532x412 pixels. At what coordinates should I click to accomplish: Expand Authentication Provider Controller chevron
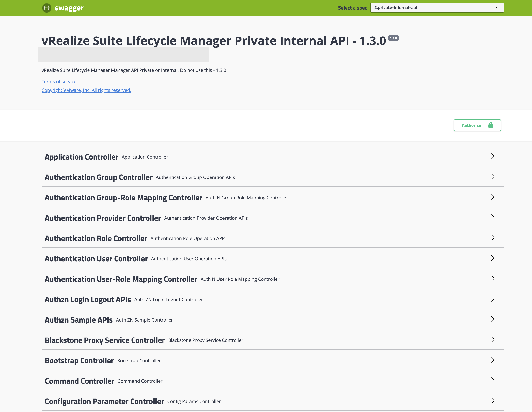tap(493, 217)
